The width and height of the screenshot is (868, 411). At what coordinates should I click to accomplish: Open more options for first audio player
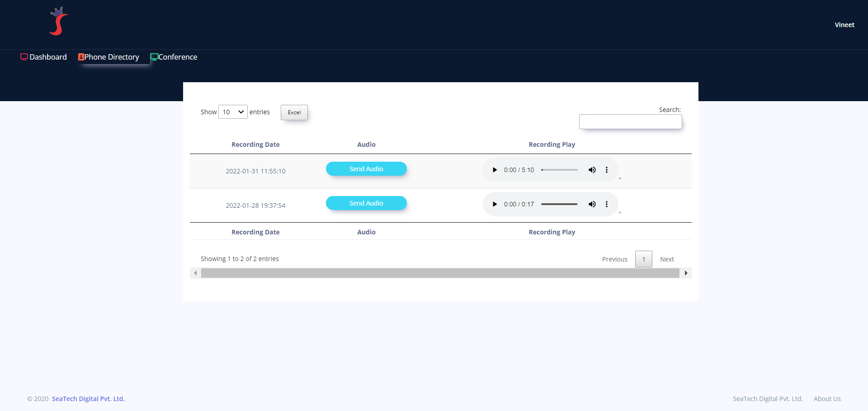[x=607, y=170]
